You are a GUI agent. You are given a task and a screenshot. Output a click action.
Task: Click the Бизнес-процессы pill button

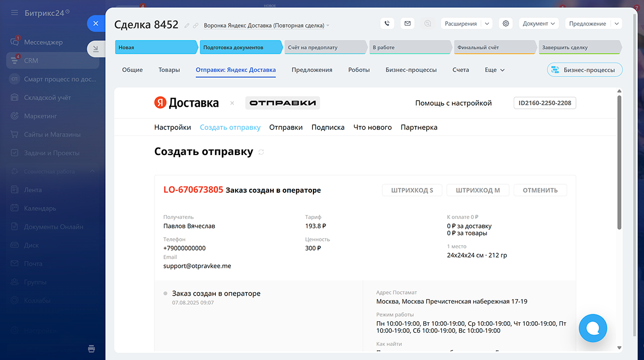[585, 70]
